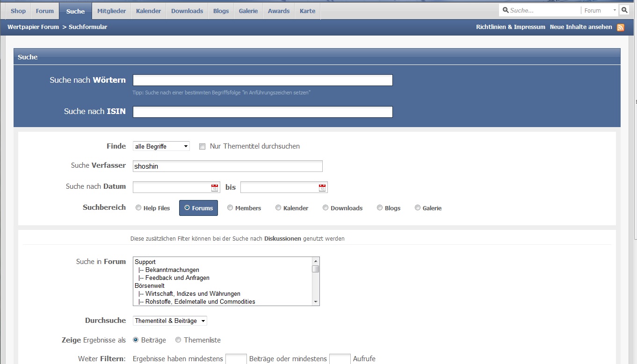Image resolution: width=637 pixels, height=364 pixels.
Task: Enable 'Nur Thementitel durchsuchen' checkbox
Action: 203,147
